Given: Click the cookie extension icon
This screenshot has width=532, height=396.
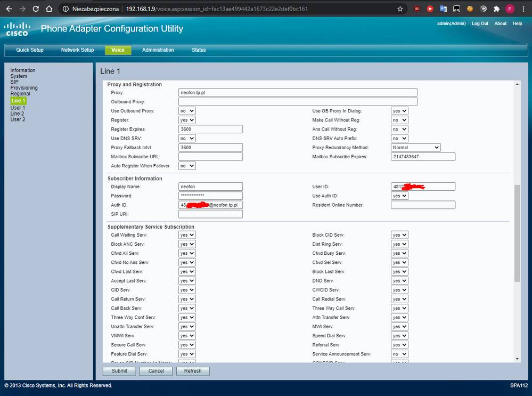Looking at the screenshot, I should (x=470, y=9).
